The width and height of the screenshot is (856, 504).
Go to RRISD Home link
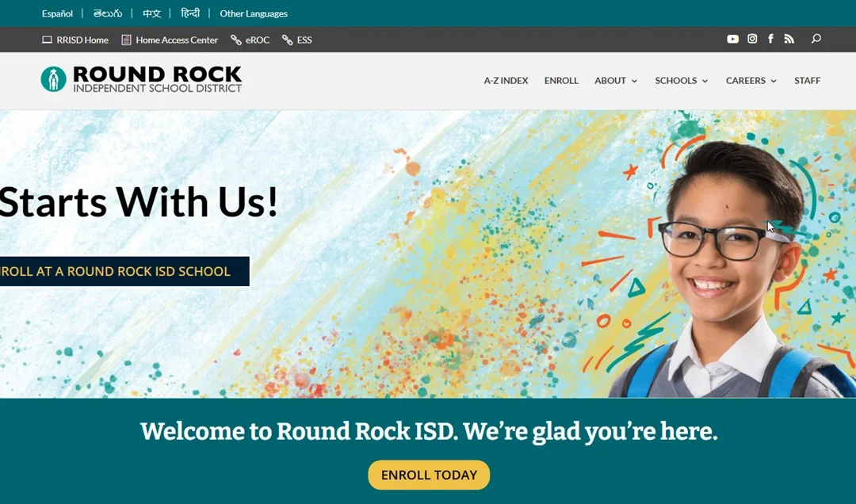coord(75,40)
